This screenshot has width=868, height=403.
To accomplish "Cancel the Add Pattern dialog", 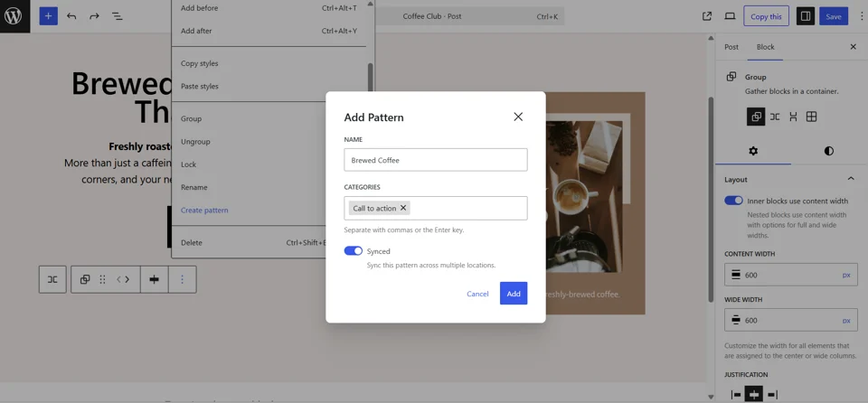I will point(477,294).
